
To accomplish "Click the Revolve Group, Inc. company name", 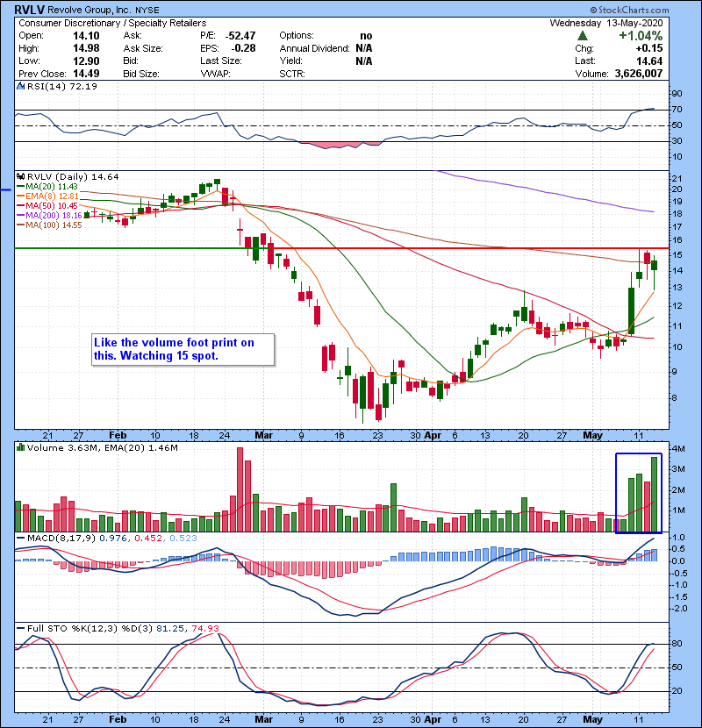I will point(89,10).
